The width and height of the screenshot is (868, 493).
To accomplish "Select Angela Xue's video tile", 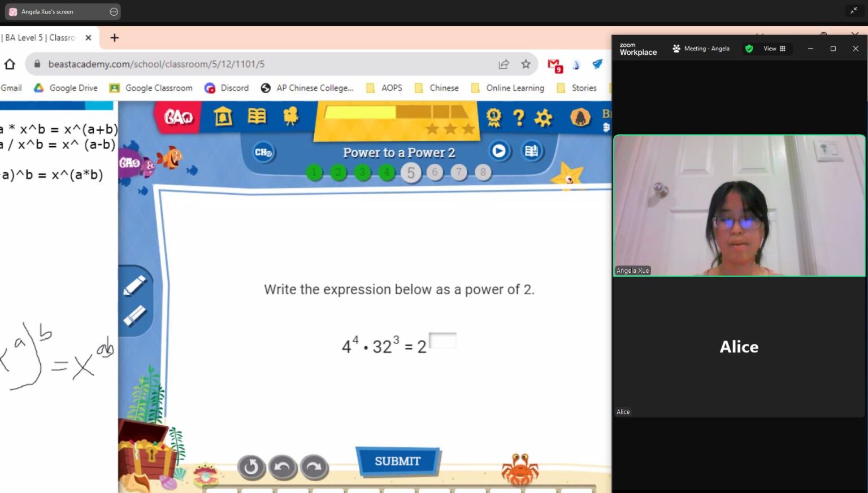I will (739, 206).
